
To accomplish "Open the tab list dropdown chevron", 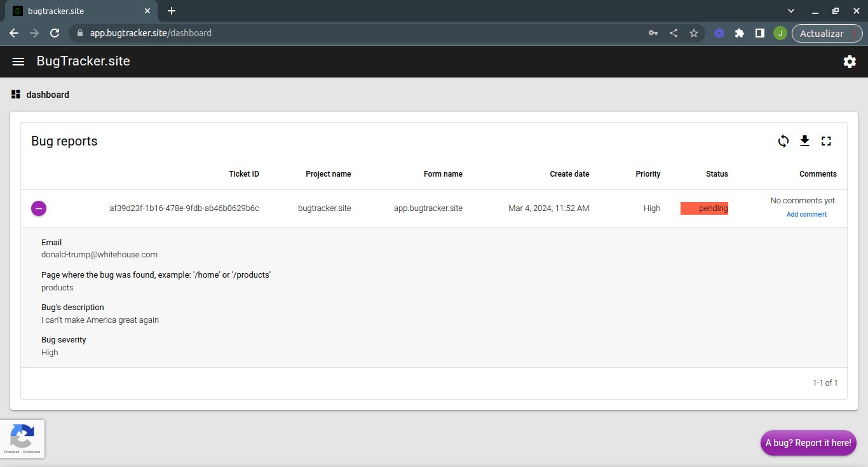I will 790,11.
